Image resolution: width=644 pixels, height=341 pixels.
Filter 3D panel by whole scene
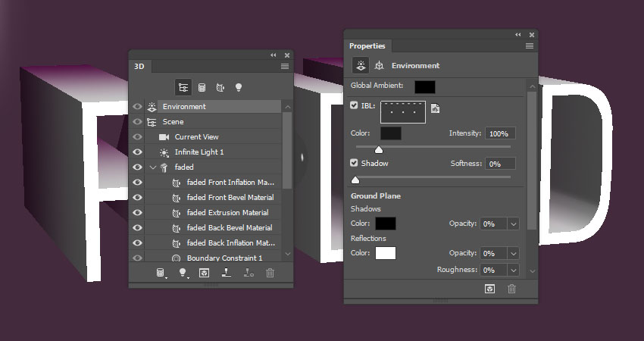pos(183,87)
